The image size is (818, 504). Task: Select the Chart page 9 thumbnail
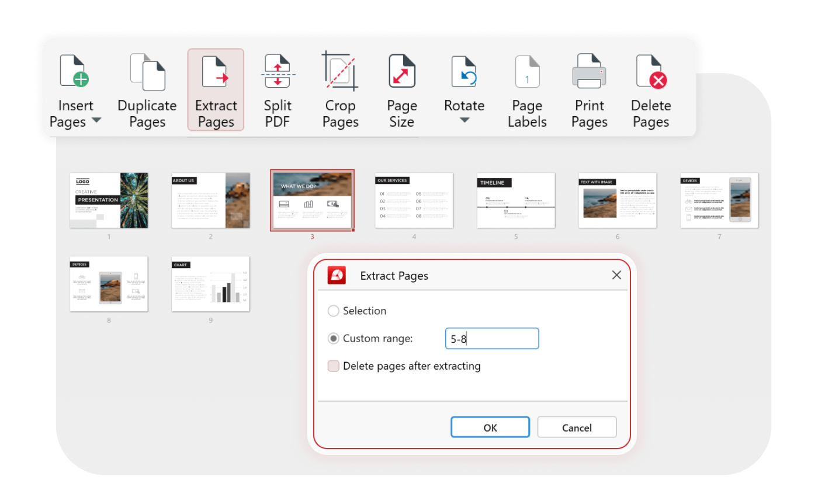pos(210,284)
